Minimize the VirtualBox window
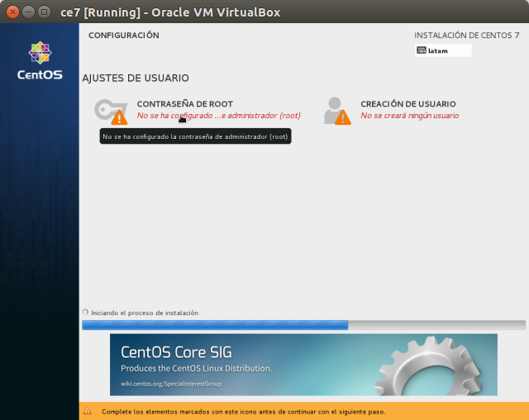 point(28,12)
